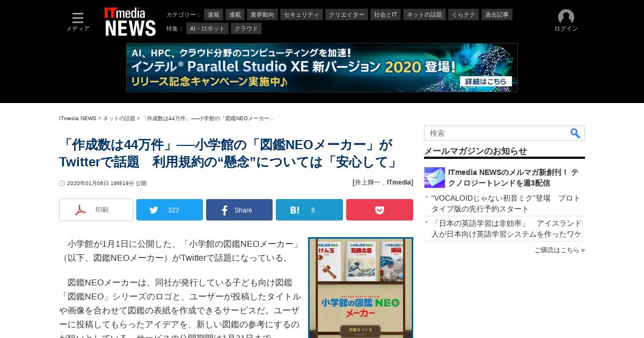Click the search magnifier icon
The height and width of the screenshot is (338, 644).
(x=575, y=133)
